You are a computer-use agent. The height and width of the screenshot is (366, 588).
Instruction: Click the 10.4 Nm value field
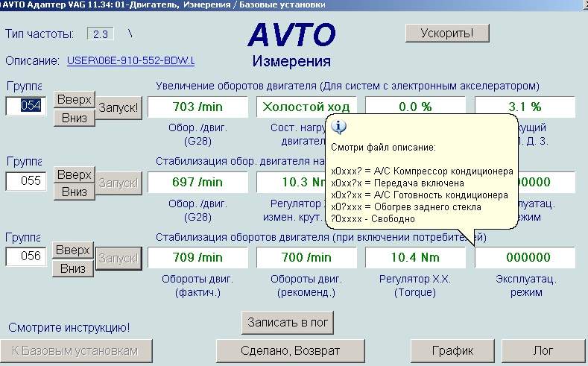[415, 258]
